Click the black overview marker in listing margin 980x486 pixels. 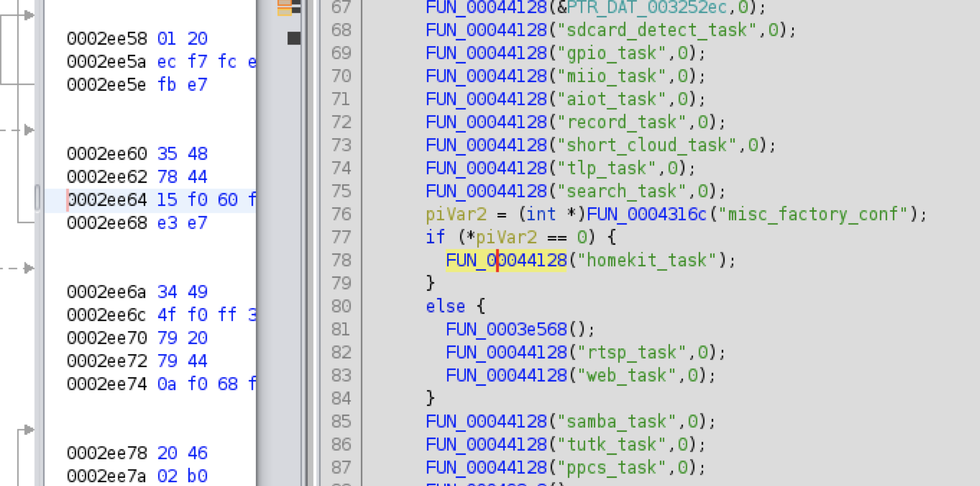294,38
